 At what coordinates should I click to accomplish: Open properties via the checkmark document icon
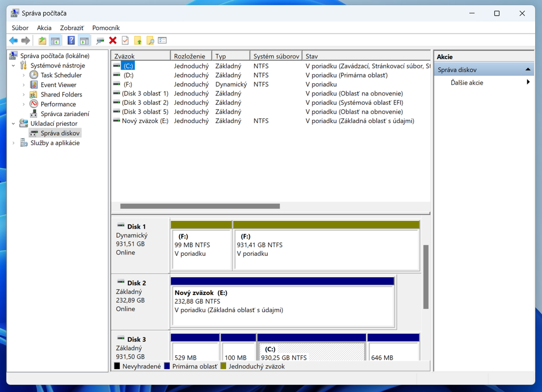click(x=125, y=41)
